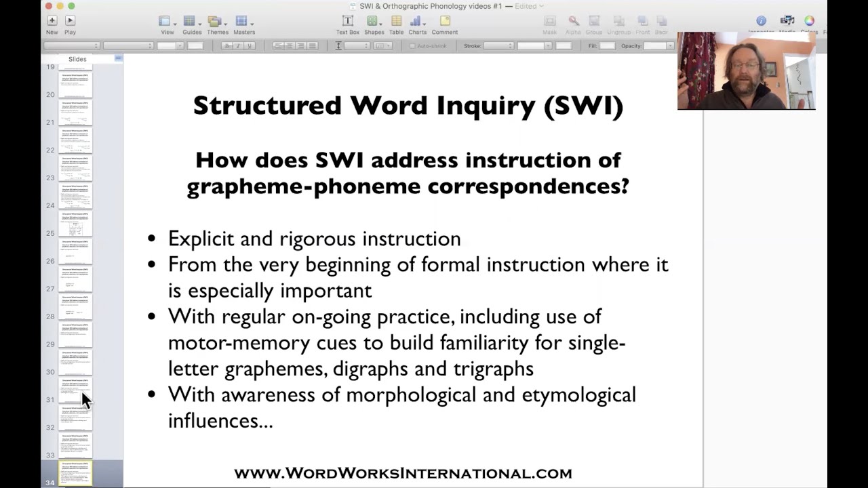This screenshot has width=868, height=488.
Task: Open the document title Edited menu
Action: [529, 6]
